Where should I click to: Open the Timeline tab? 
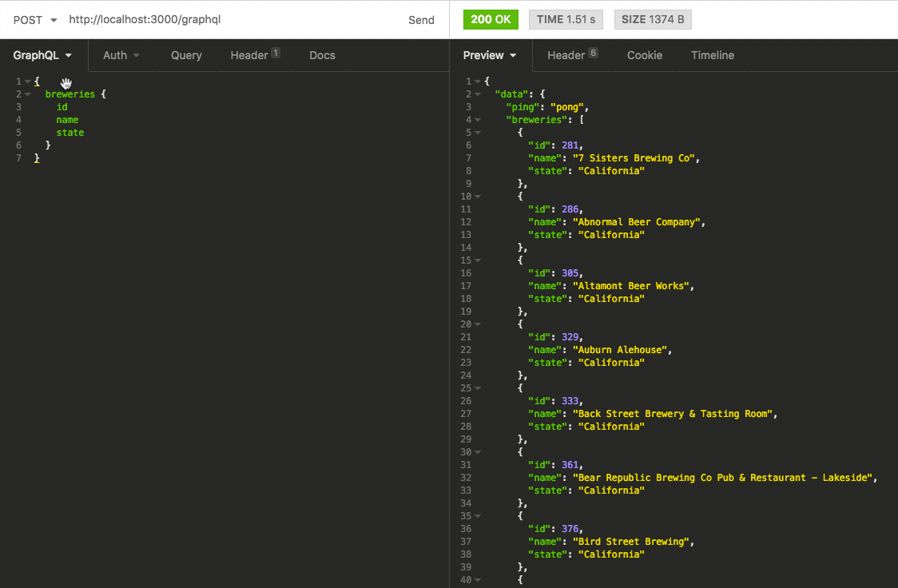point(713,56)
